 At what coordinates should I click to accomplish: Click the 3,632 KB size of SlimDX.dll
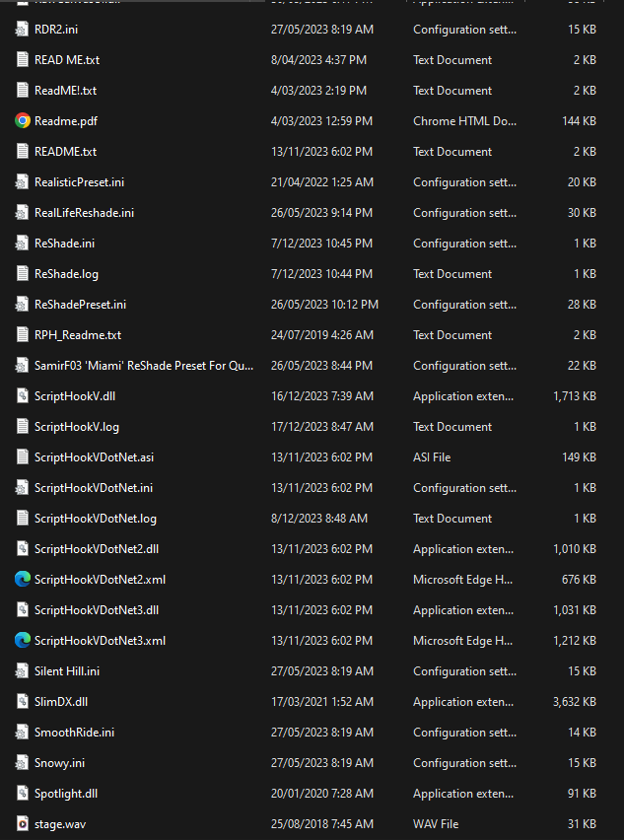click(575, 702)
